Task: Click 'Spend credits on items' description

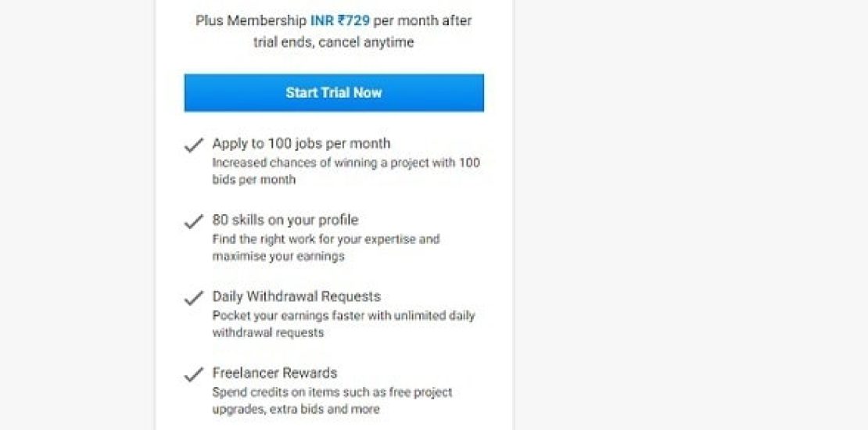Action: pos(332,392)
